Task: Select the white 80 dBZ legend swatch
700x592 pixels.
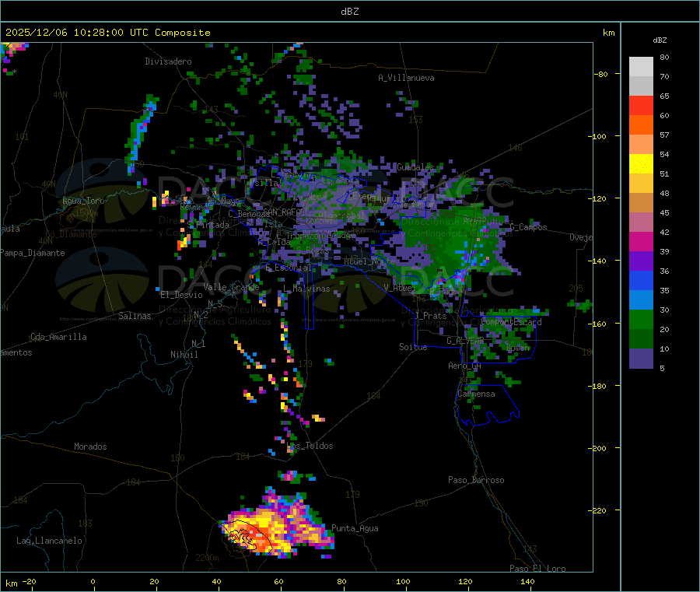Action: [641, 67]
